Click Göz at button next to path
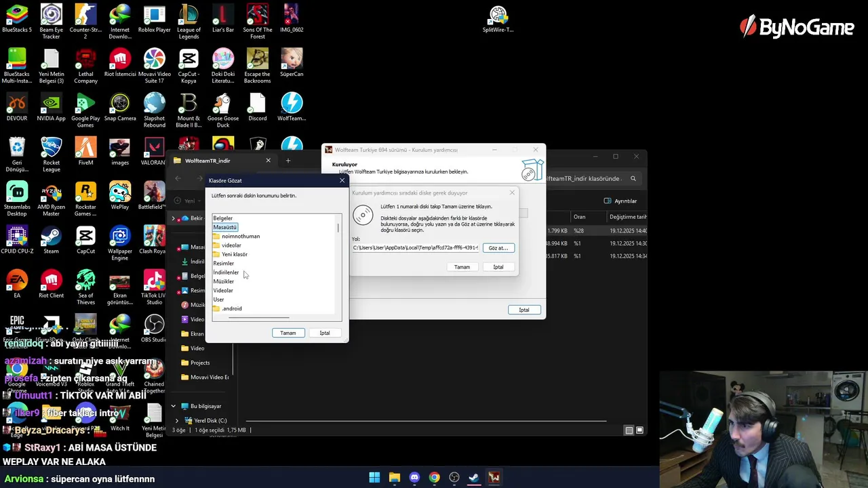The height and width of the screenshot is (488, 868). [498, 248]
